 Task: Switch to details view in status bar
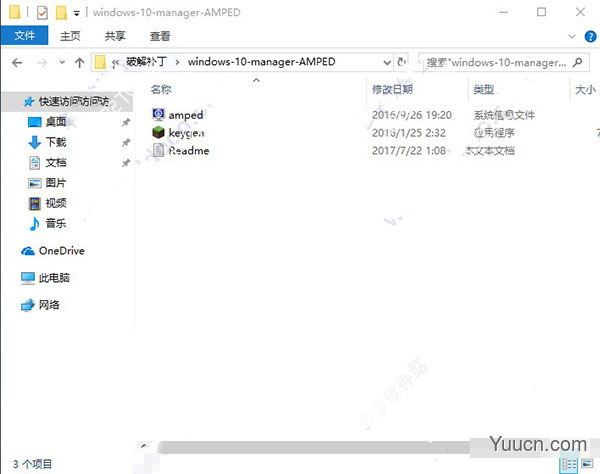(x=569, y=465)
